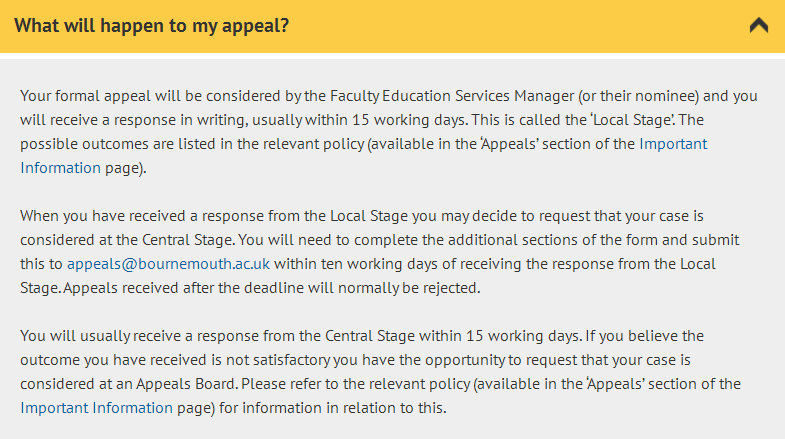Click the first 'Central Stage' mention in second paragraph
785x439 pixels.
(x=187, y=240)
